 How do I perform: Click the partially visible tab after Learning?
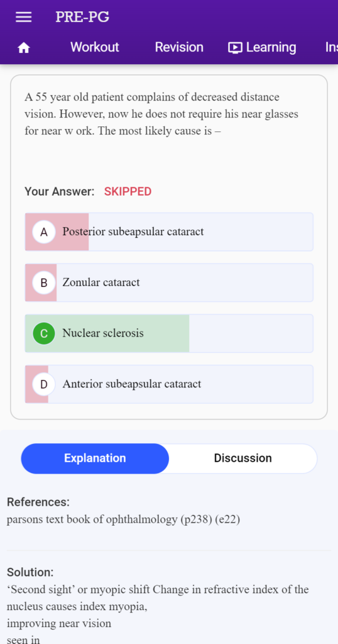point(332,47)
